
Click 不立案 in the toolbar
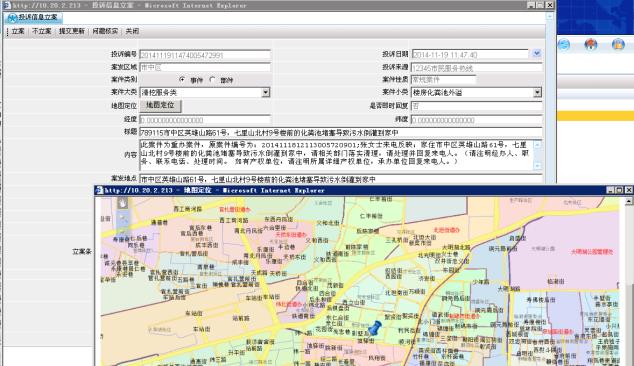pyautogui.click(x=42, y=31)
